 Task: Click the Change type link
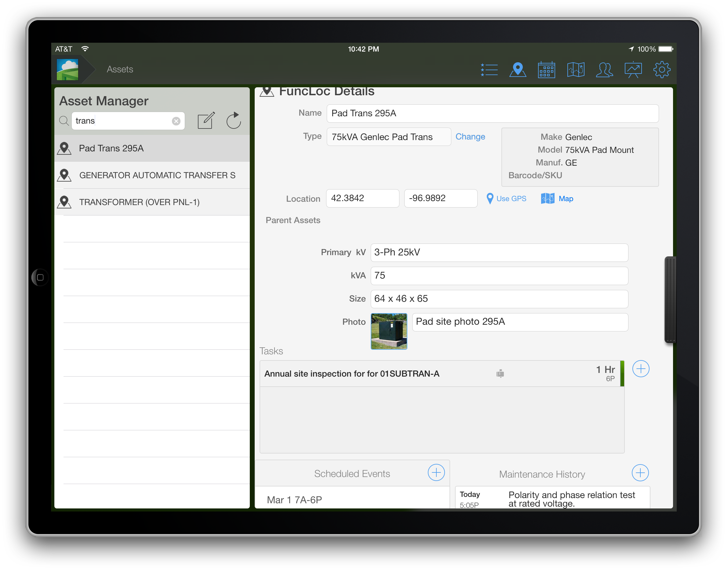470,137
